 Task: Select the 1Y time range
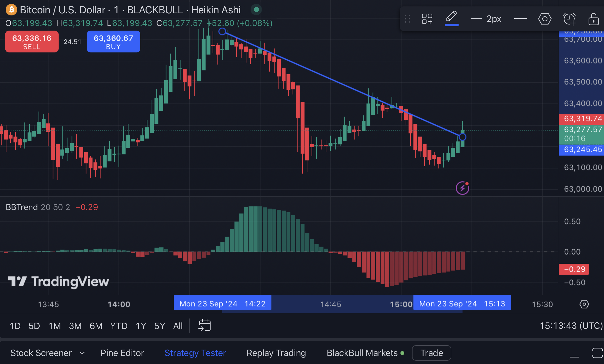coord(141,326)
